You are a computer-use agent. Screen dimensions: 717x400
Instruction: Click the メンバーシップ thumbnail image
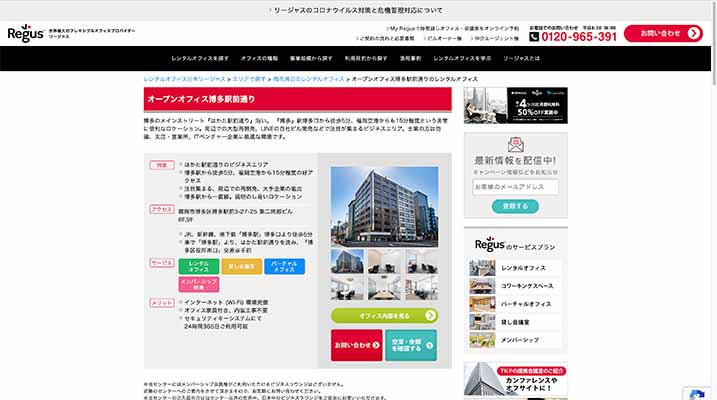(482, 340)
